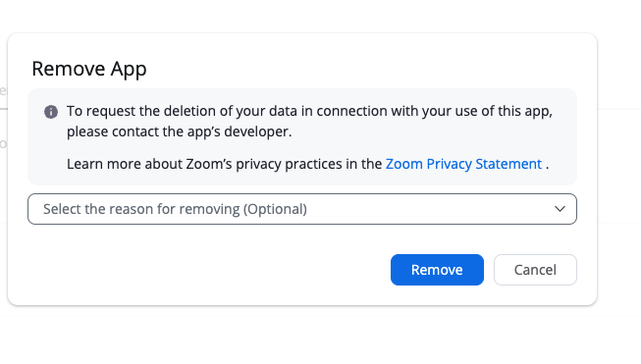Click the empty dialog area right of the "Remove App" heading
The image size is (641, 364).
pyautogui.click(x=368, y=69)
